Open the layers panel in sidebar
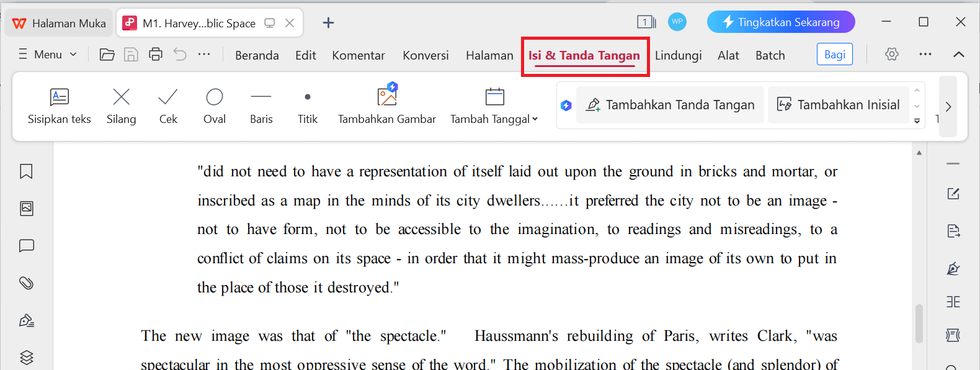 tap(26, 358)
